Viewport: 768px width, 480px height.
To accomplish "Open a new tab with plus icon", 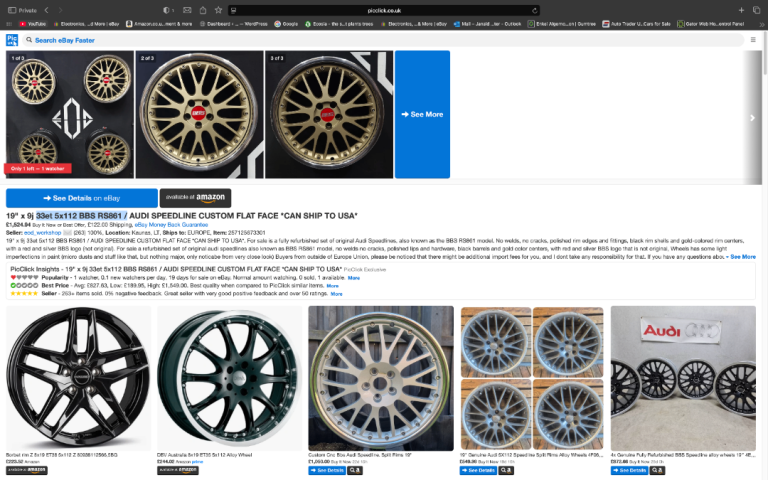I will point(741,10).
